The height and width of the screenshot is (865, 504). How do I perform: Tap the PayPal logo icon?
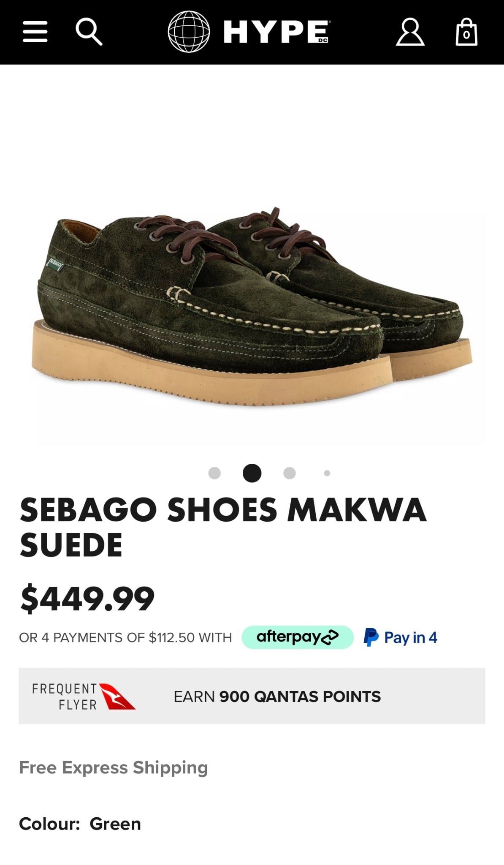coord(371,637)
